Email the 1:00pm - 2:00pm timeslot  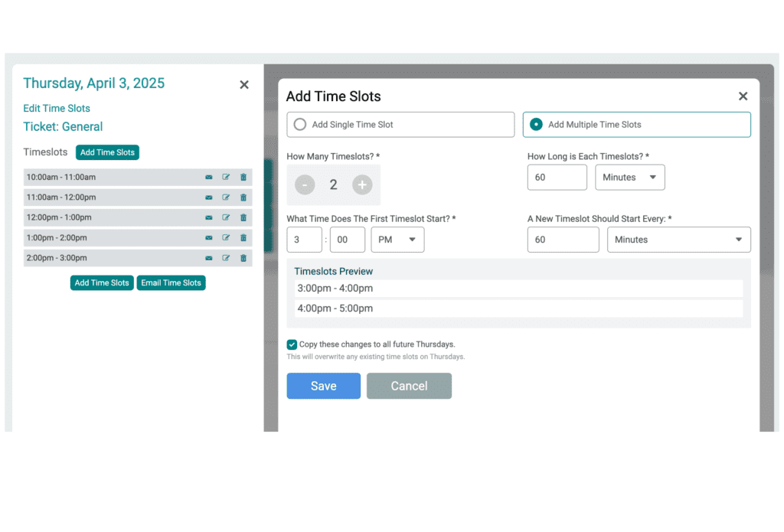coord(208,237)
